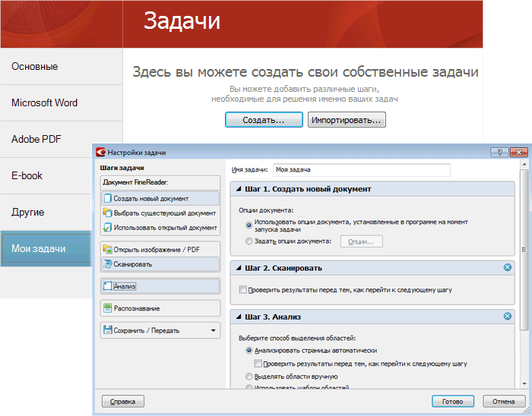The image size is (532, 416).
Task: Click the 'Распознавание' step icon
Action: click(x=107, y=308)
